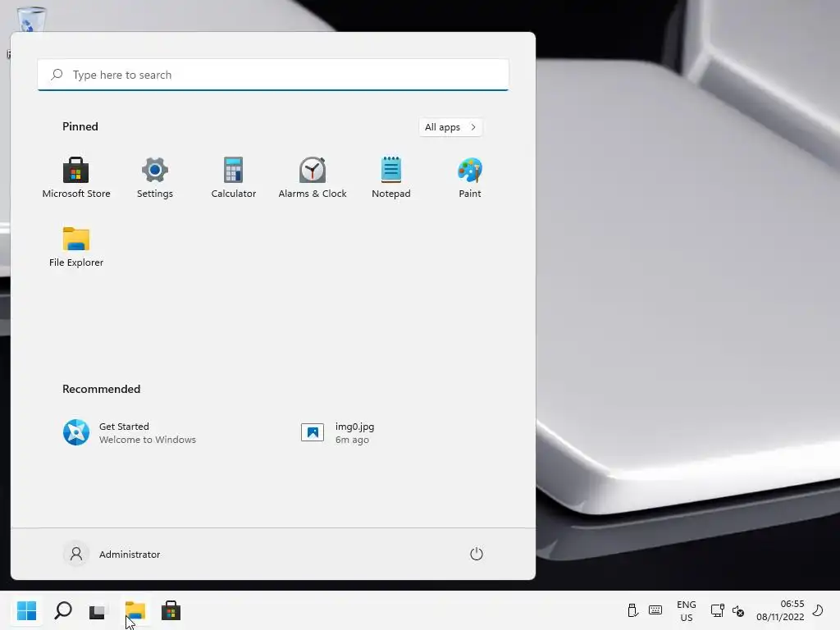Open the pinned Settings app
840x630 pixels.
155,178
